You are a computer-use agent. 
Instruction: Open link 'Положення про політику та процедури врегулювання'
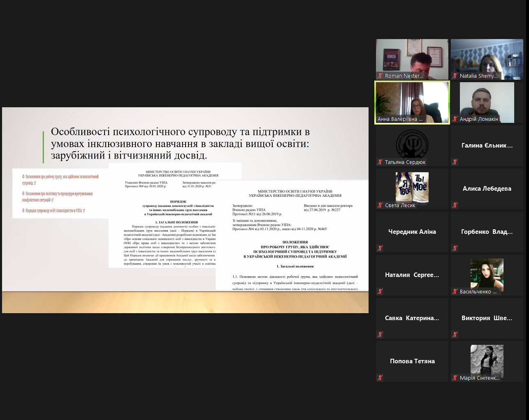pyautogui.click(x=58, y=196)
